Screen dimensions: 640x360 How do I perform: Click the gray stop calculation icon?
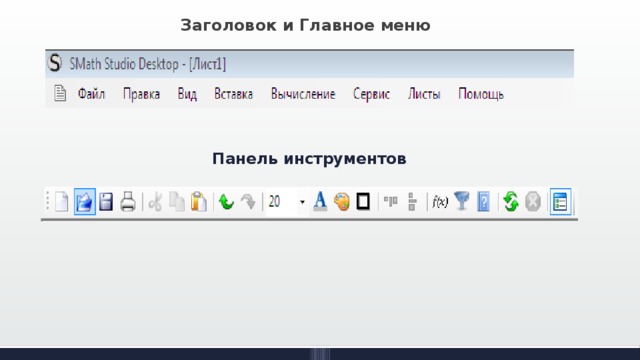pos(533,202)
